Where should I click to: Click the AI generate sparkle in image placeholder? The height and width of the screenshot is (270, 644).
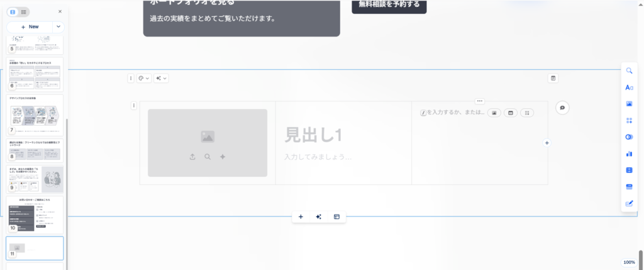pos(222,157)
